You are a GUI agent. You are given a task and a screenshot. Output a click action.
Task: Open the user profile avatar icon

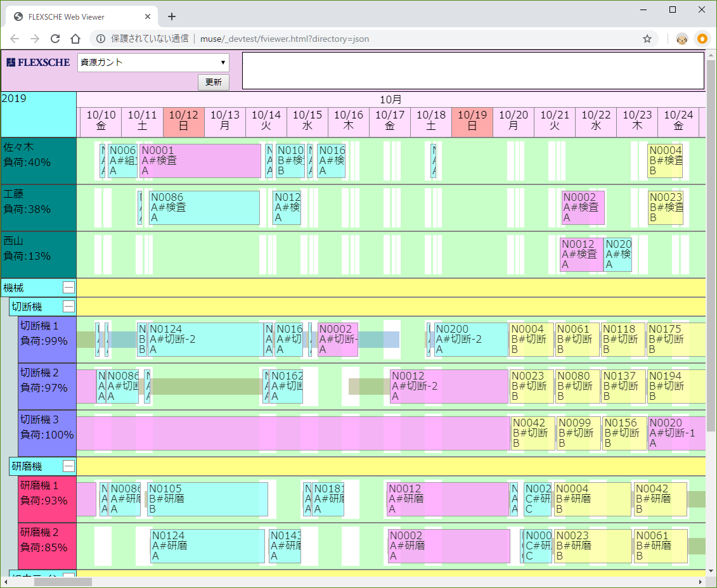681,39
